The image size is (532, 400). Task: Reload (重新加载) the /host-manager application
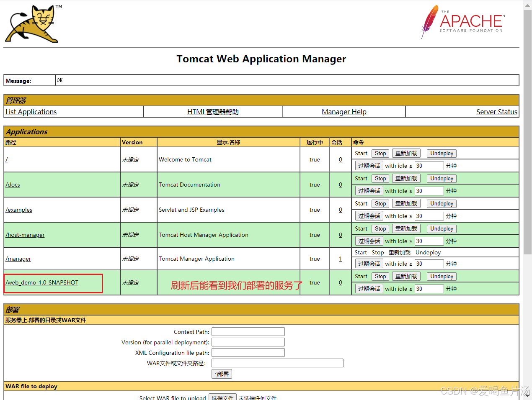pos(406,229)
